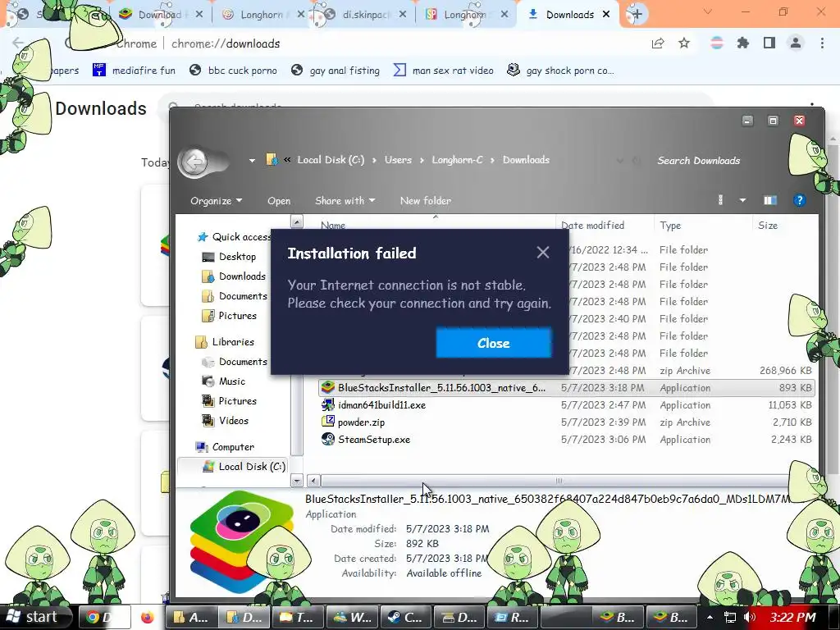Screen dimensions: 840x630
Task: Open Chrome from the taskbar
Action: tap(104, 617)
